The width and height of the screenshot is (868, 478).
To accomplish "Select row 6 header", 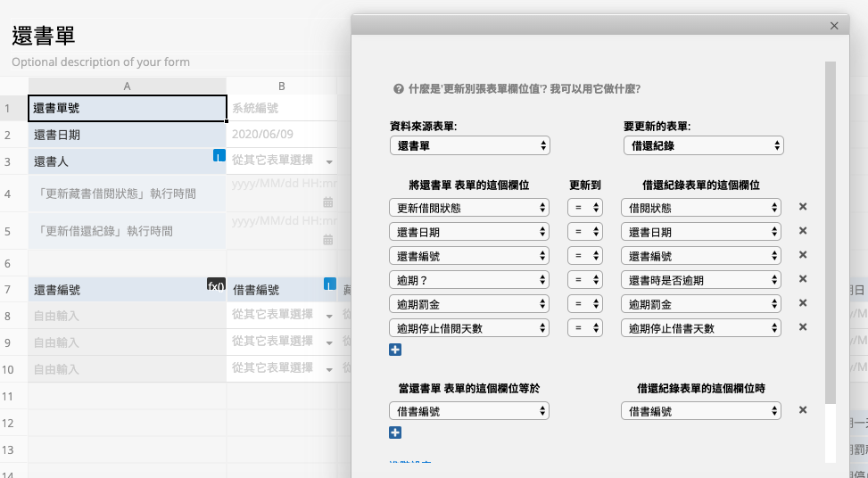I will click(7, 264).
